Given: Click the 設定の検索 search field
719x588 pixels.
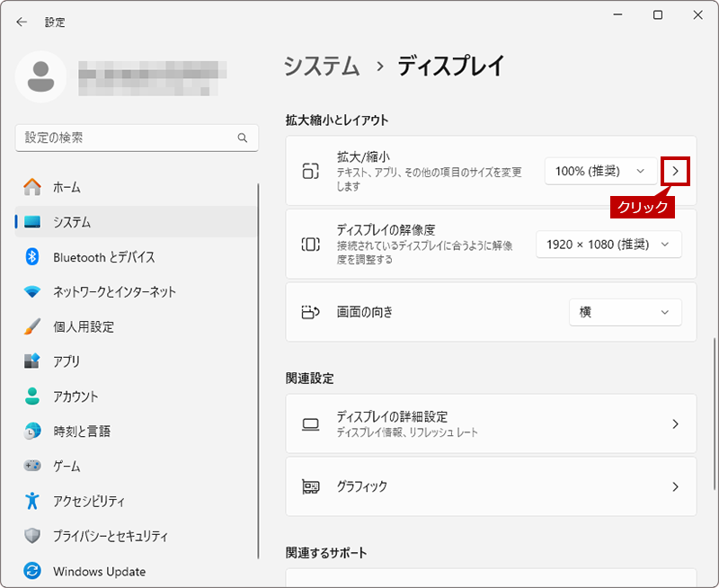Looking at the screenshot, I should (137, 138).
